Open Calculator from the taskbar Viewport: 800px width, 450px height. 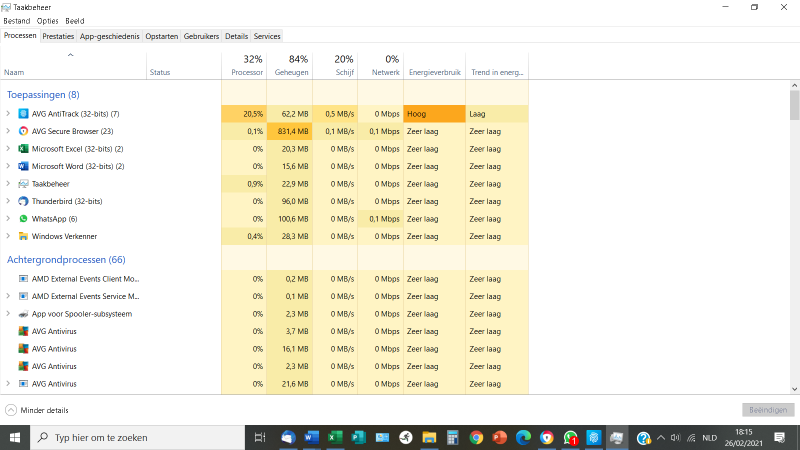click(453, 437)
